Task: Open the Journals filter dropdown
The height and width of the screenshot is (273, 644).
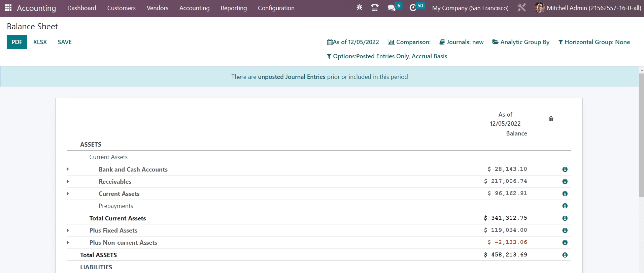Action: pos(461,42)
